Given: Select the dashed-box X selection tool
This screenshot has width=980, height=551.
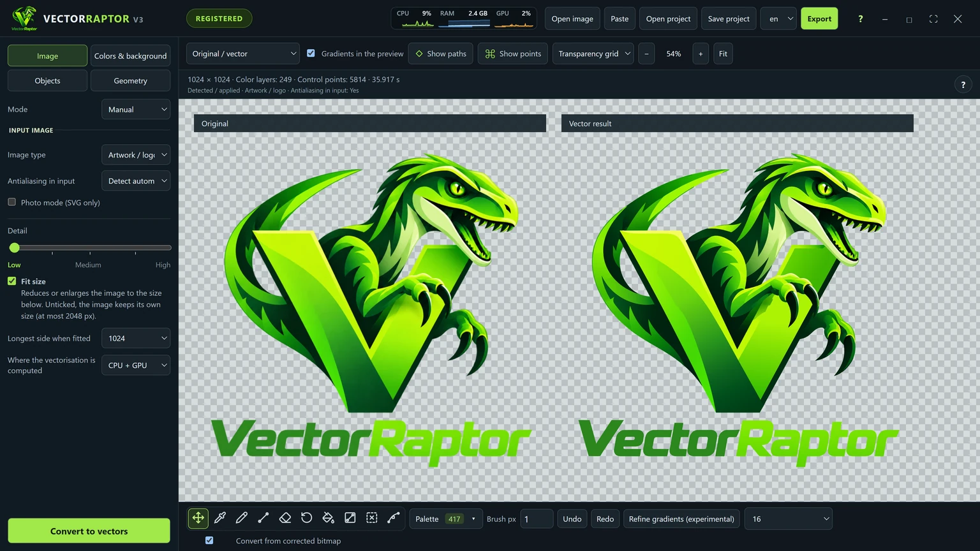Looking at the screenshot, I should (372, 518).
